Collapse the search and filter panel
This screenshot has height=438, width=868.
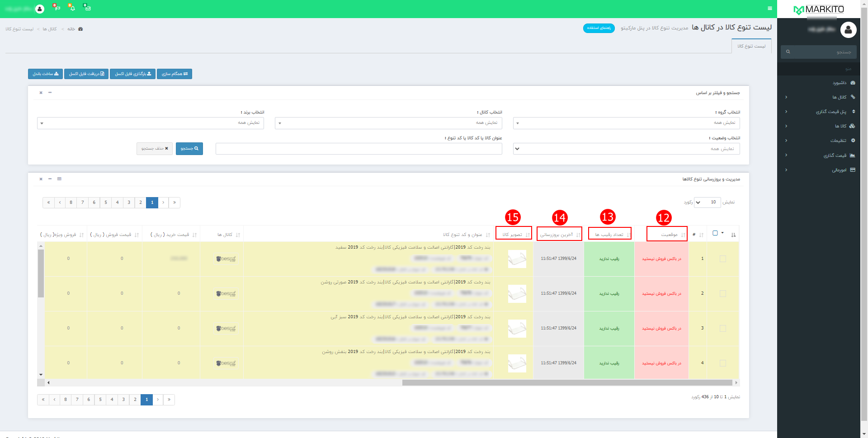pos(50,92)
